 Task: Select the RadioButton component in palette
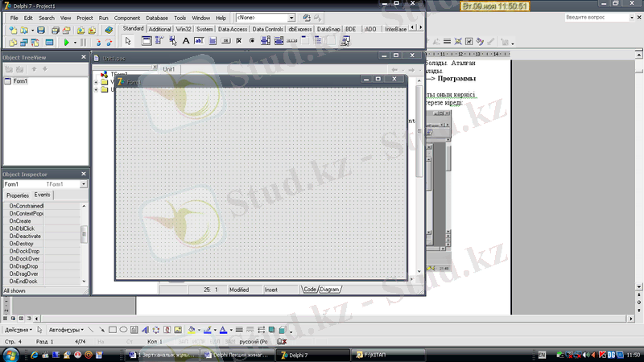(x=252, y=41)
